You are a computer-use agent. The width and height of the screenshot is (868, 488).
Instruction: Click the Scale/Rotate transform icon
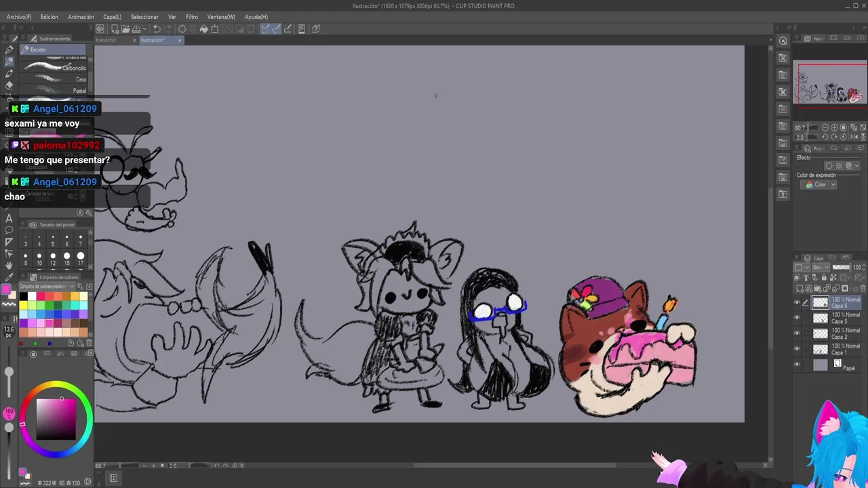pyautogui.click(x=215, y=29)
